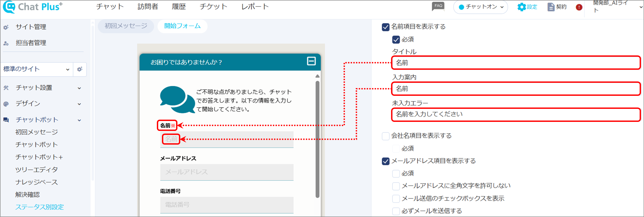
Task: Click the palette icon beside デザイン
Action: tap(6, 104)
